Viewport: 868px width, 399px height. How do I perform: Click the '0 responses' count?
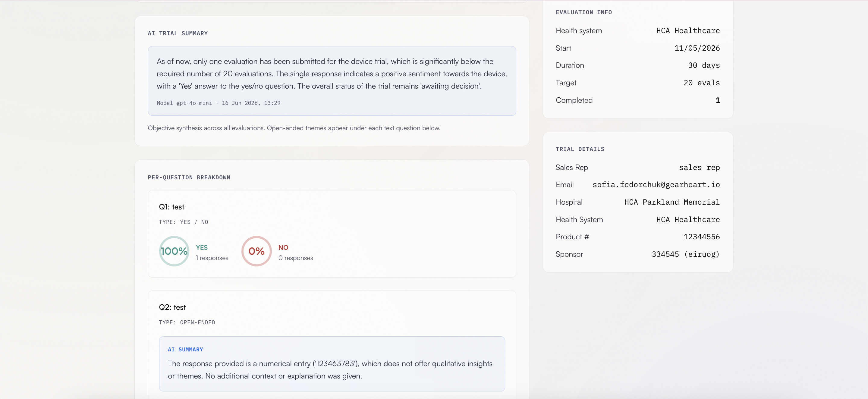(x=295, y=258)
